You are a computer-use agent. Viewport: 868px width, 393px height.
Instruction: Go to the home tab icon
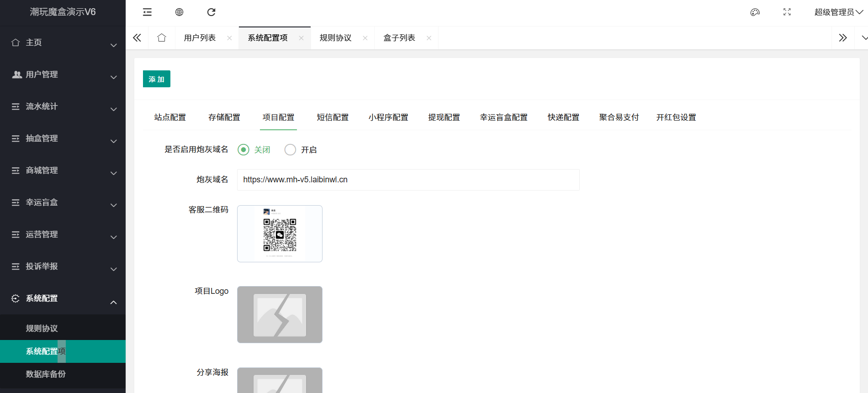click(x=162, y=38)
